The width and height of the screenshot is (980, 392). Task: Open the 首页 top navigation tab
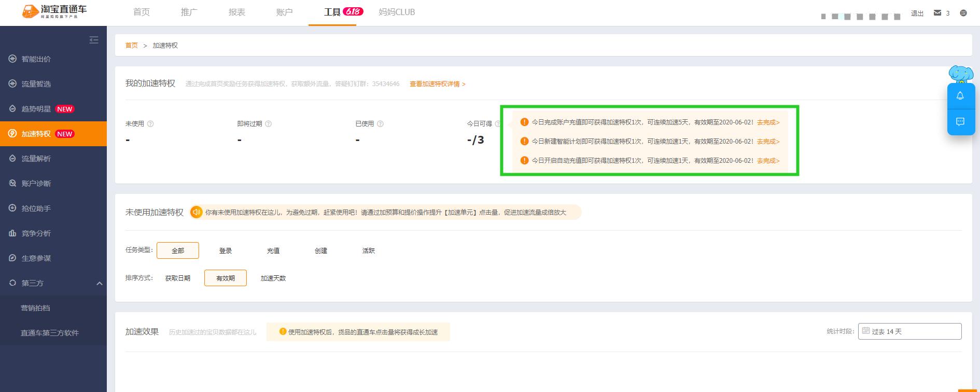(142, 12)
